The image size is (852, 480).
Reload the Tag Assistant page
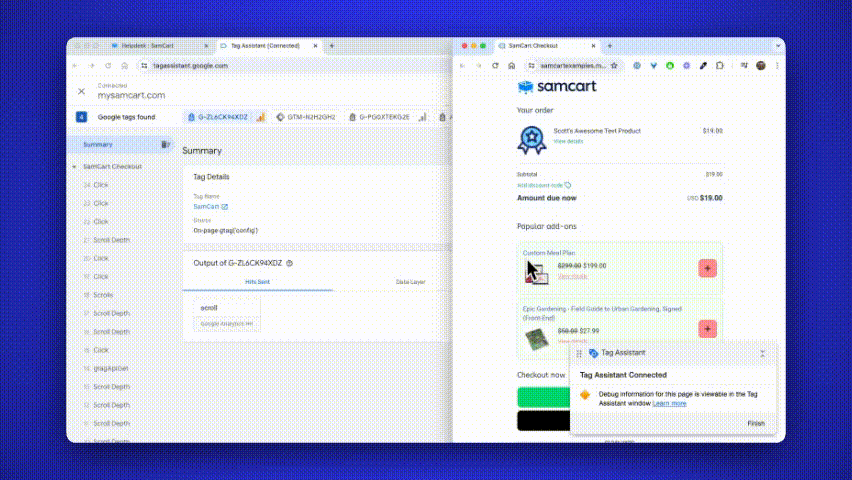coord(108,66)
